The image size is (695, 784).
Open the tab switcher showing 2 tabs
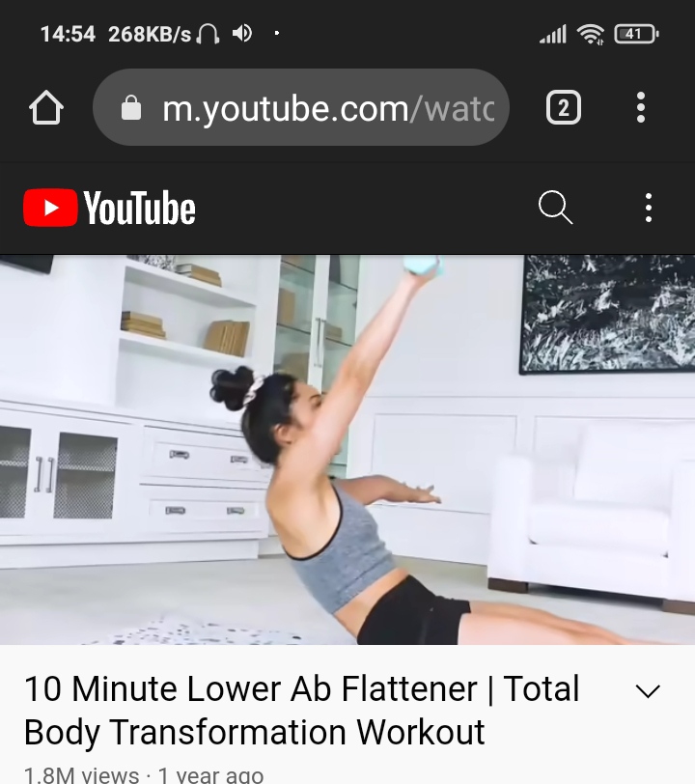564,107
